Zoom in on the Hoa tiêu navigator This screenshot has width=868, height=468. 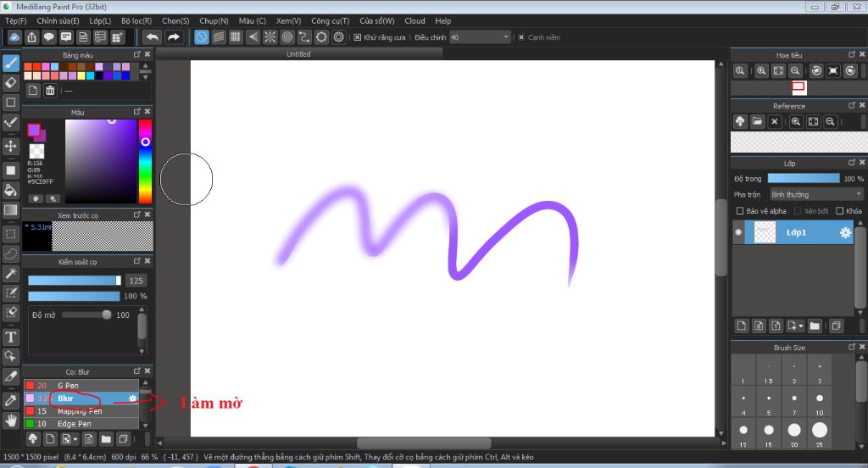tap(762, 71)
